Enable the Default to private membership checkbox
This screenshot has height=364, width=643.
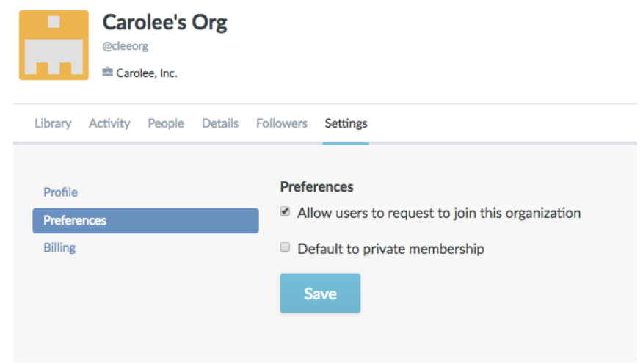pos(285,247)
